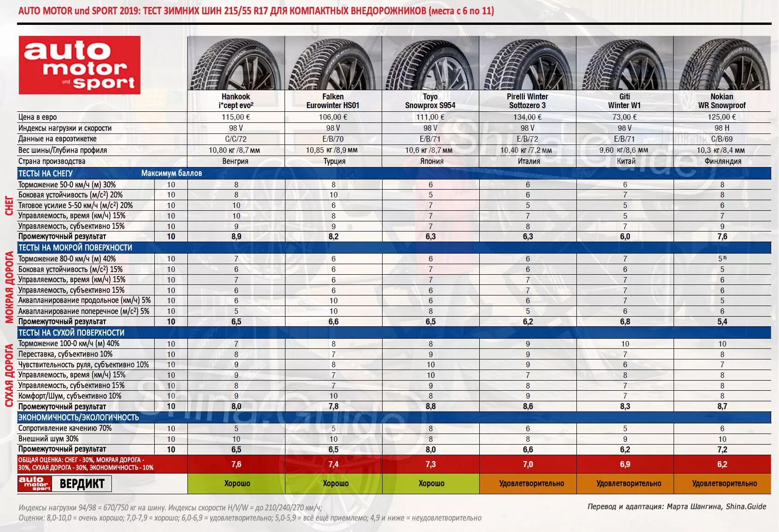Screen dimensions: 779x532
Task: Select the Giti Winter W1 tire photo
Action: 625,64
